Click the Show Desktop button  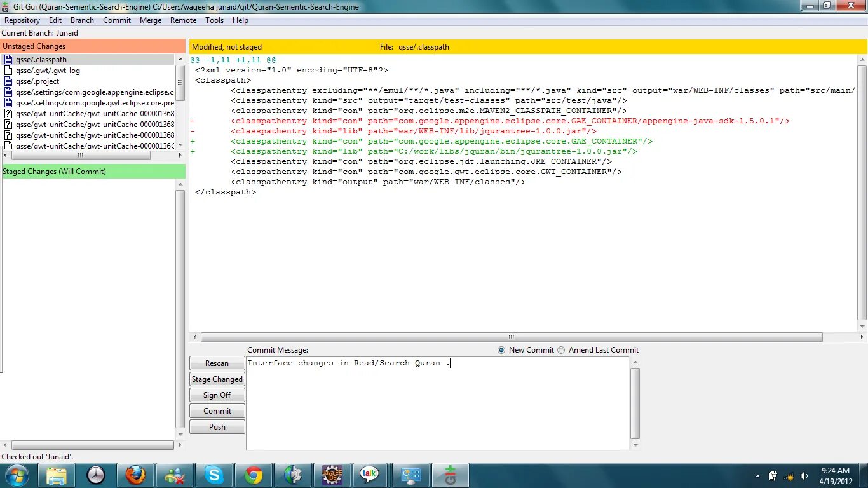864,476
